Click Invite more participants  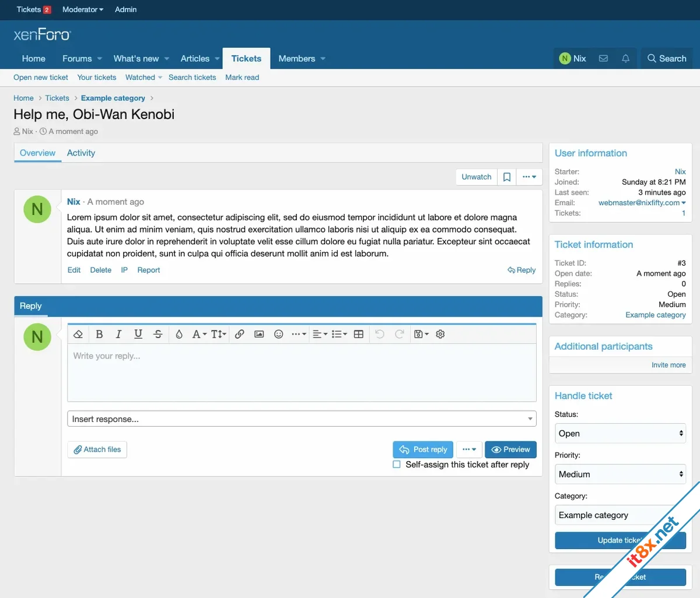coord(668,365)
